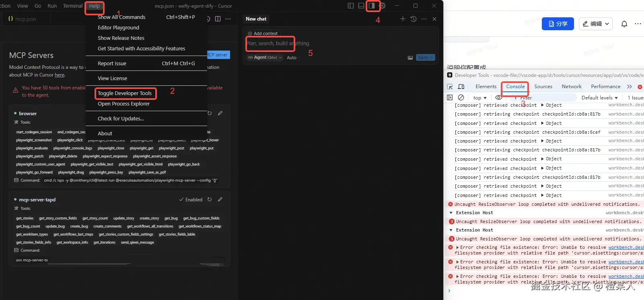The image size is (644, 300).
Task: Refresh the browser MCP server
Action: tap(210, 113)
